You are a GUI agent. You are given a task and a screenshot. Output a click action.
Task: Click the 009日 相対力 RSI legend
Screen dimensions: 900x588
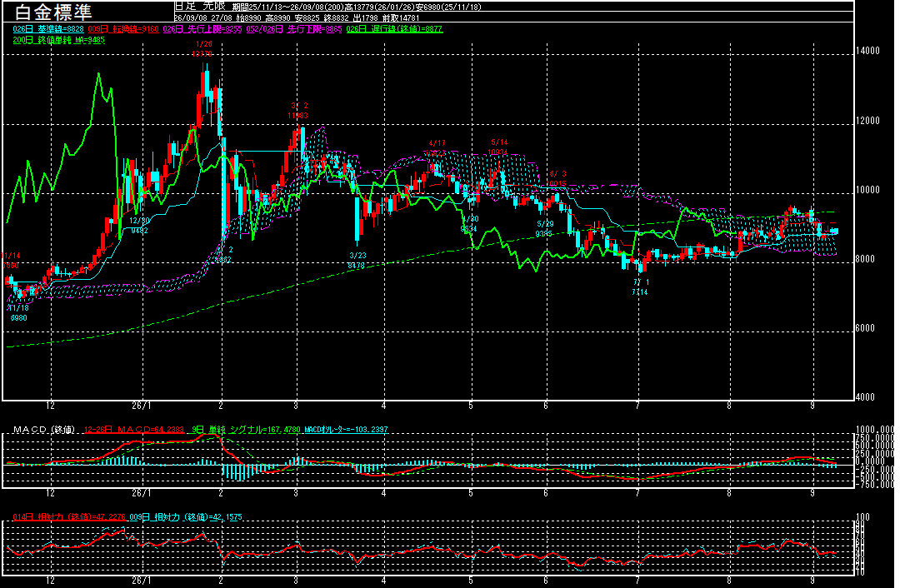[186, 517]
